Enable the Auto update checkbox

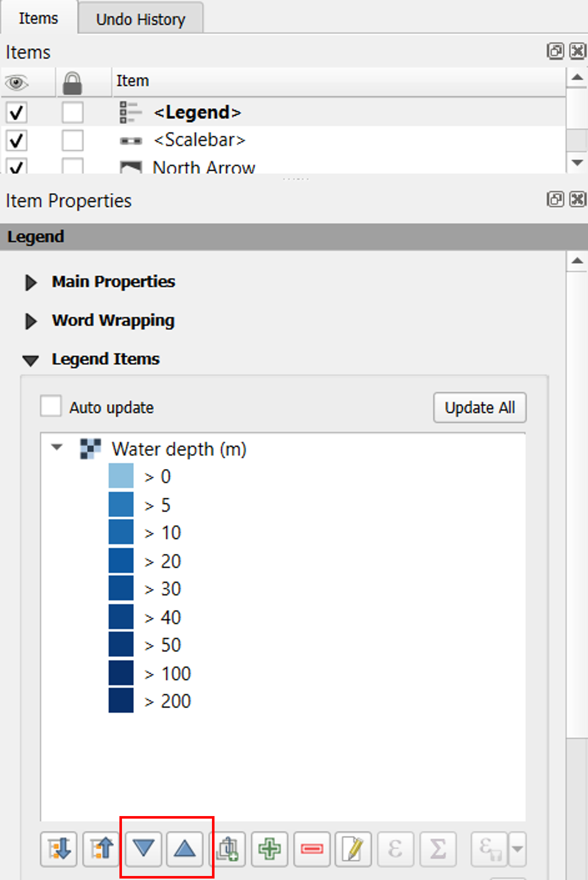pyautogui.click(x=50, y=406)
